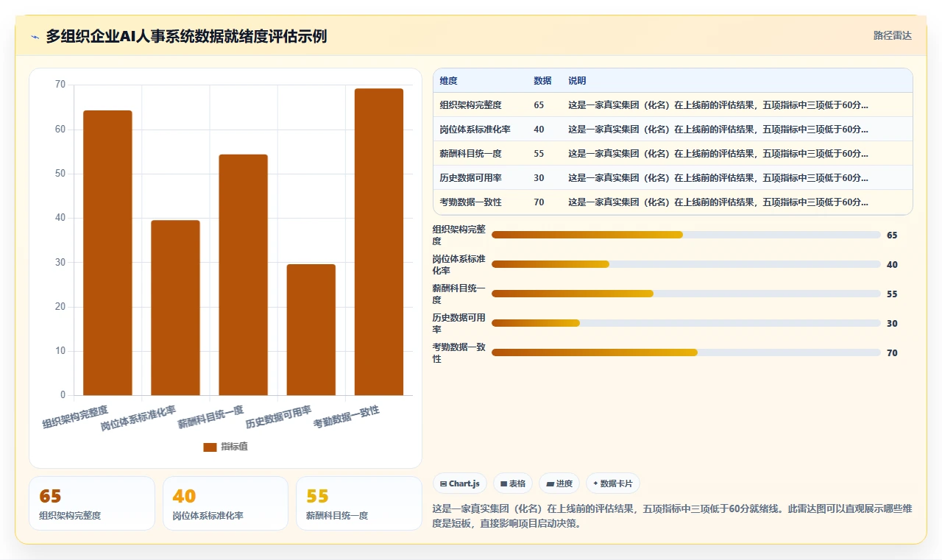Click the 维度 table column header
The width and height of the screenshot is (942, 560).
449,81
